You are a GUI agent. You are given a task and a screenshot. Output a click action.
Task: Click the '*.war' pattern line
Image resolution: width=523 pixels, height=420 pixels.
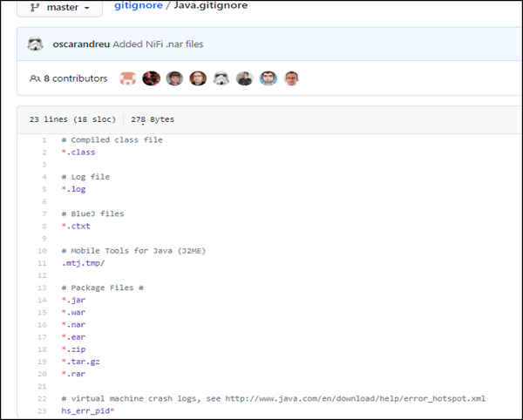pos(74,313)
